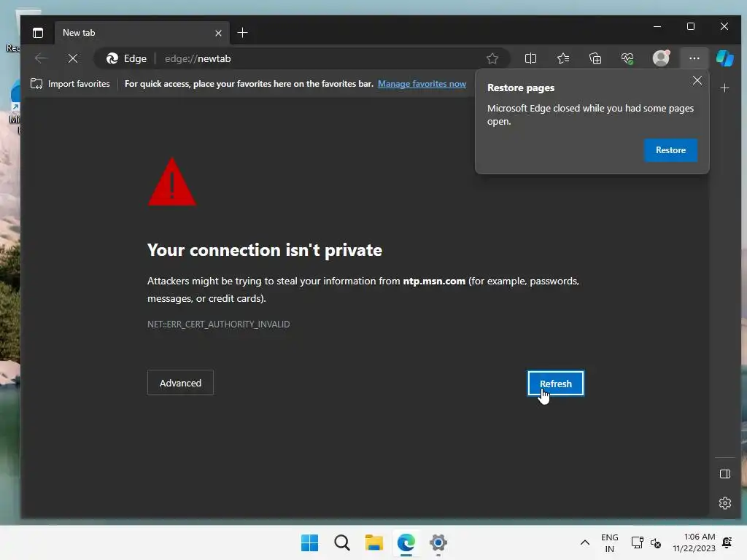Screen dimensions: 747x560
Task: Go back with the back arrow
Action: click(x=41, y=58)
